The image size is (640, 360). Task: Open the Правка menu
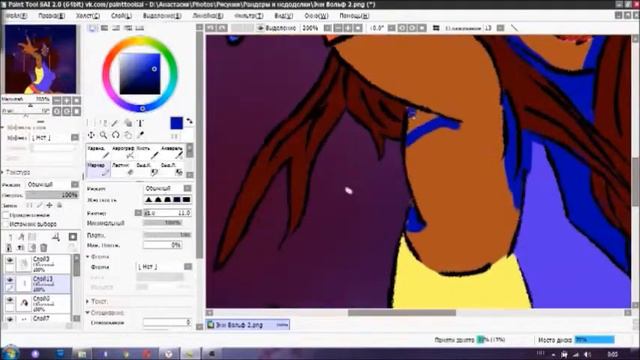pos(51,16)
